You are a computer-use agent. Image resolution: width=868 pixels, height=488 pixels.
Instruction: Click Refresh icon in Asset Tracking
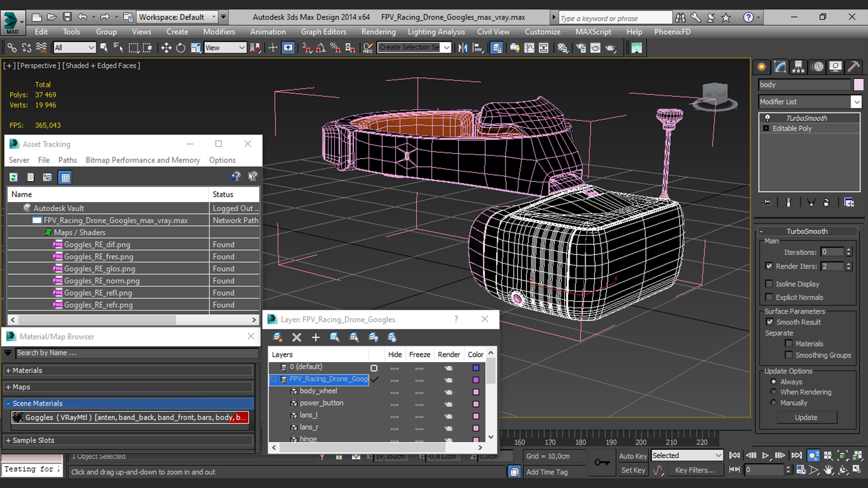(14, 177)
